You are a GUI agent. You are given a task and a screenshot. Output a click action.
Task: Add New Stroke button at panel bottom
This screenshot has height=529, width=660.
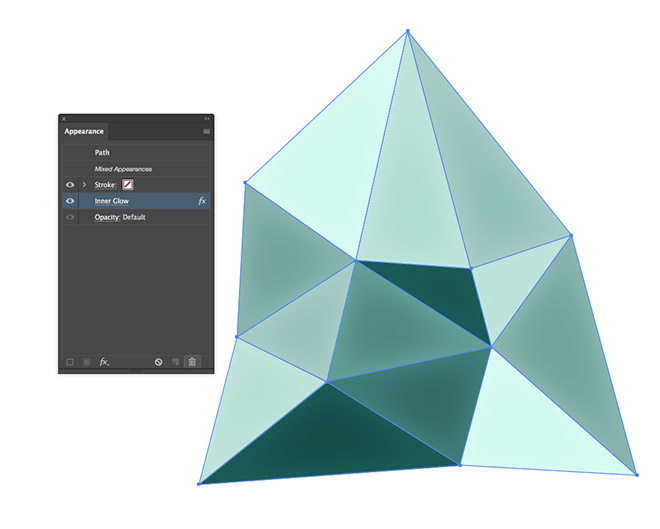click(x=70, y=362)
